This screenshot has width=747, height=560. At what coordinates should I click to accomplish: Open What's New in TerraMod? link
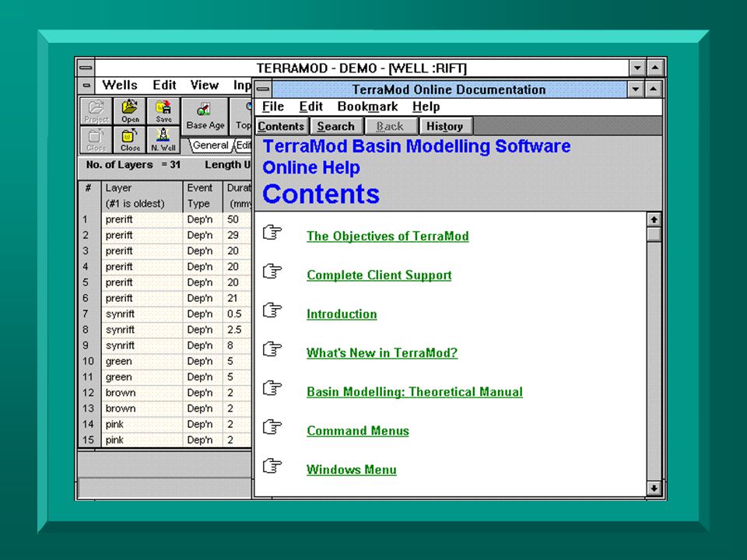382,353
